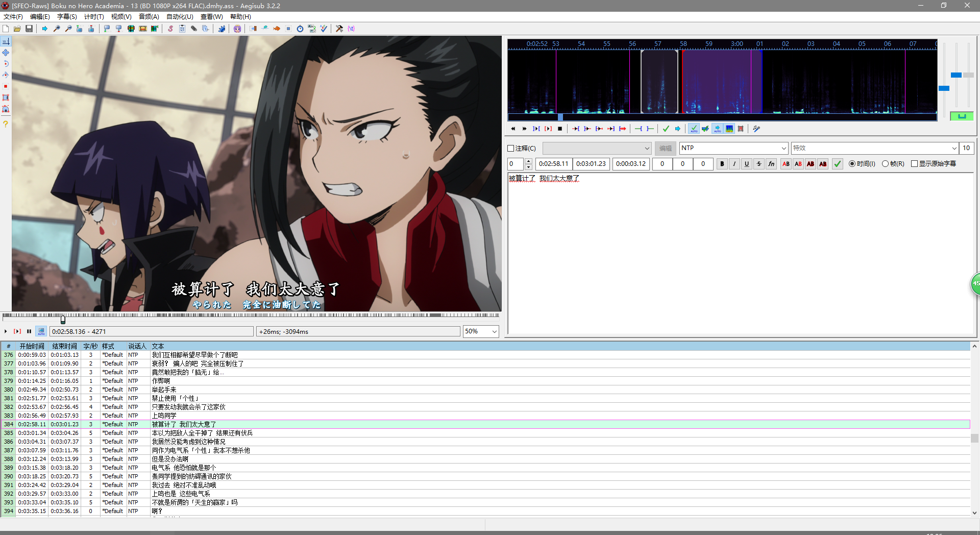Open the 音频(A) menu
This screenshot has height=535, width=980.
(149, 17)
